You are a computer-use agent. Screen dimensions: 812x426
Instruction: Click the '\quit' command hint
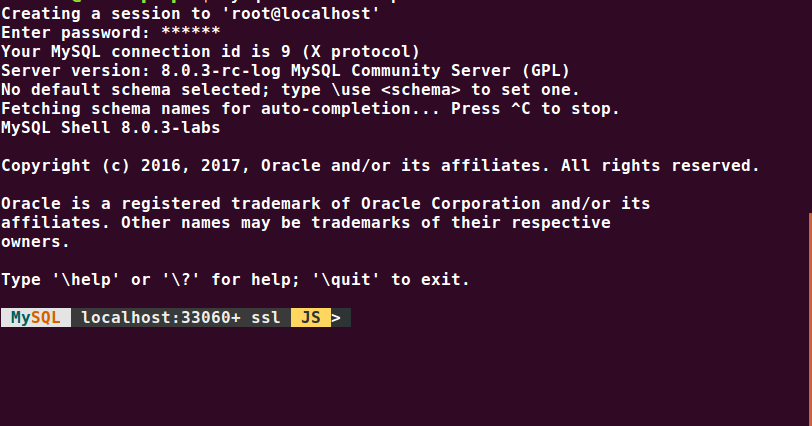coord(346,280)
